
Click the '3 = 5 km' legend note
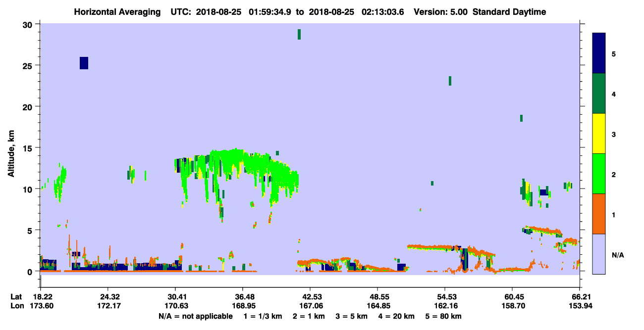click(352, 316)
